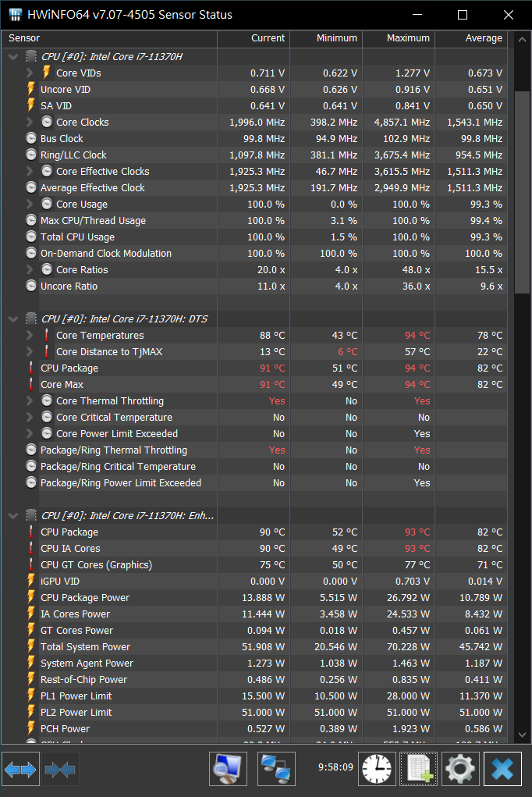Screen dimensions: 532x797
Task: Click the clock icon beside Bus Clock
Action: pos(31,138)
